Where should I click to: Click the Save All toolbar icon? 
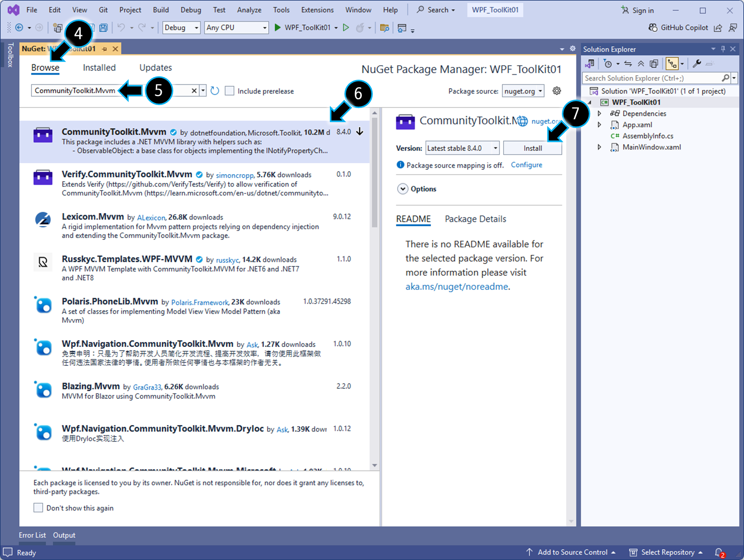(104, 28)
